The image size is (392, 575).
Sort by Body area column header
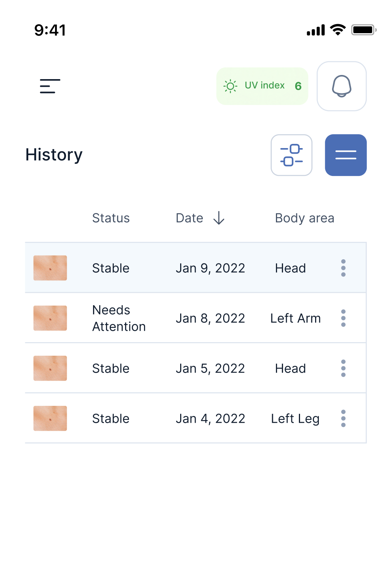click(305, 218)
